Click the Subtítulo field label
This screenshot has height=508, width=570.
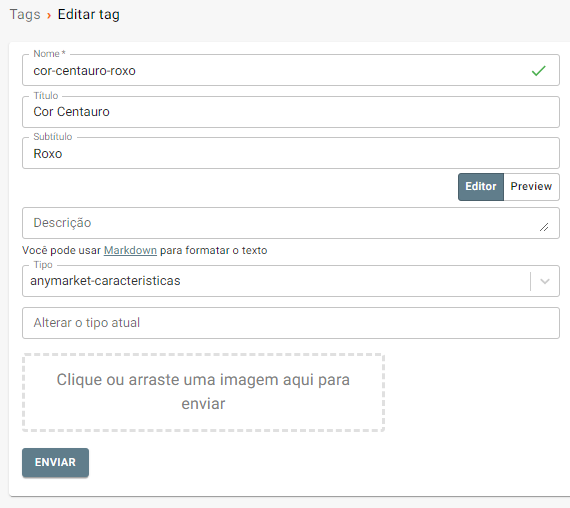[x=53, y=137]
